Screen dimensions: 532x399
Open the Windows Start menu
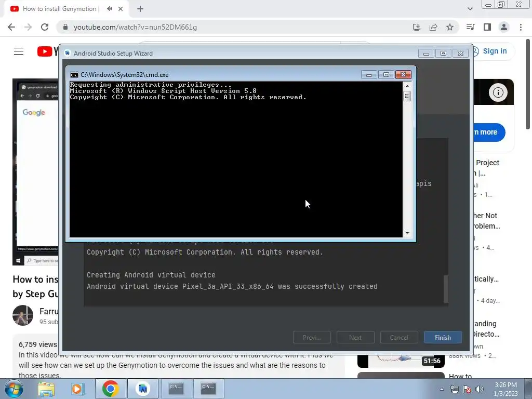(x=14, y=389)
